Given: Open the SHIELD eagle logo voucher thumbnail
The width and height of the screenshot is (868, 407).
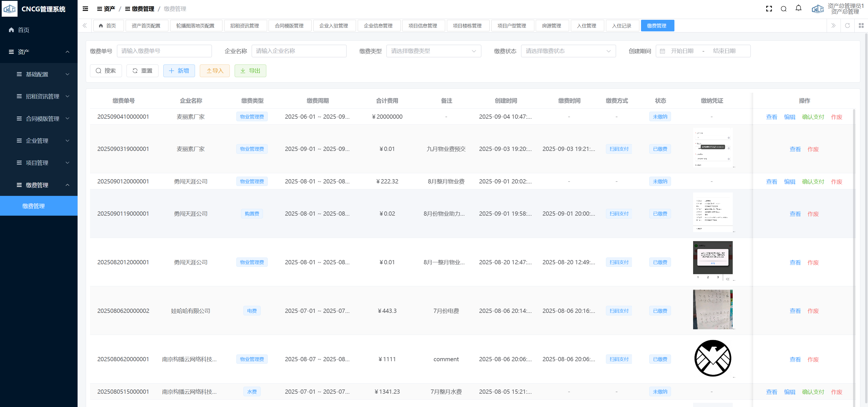Looking at the screenshot, I should [x=712, y=358].
